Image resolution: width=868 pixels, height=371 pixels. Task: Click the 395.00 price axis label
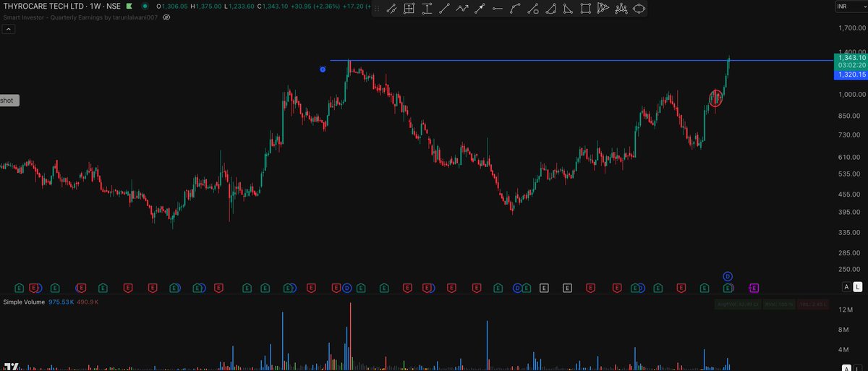(851, 212)
